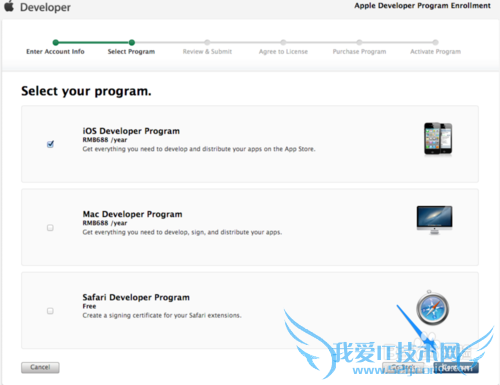Click the Developer header link
Image resolution: width=500 pixels, height=385 pixels.
pyautogui.click(x=45, y=7)
